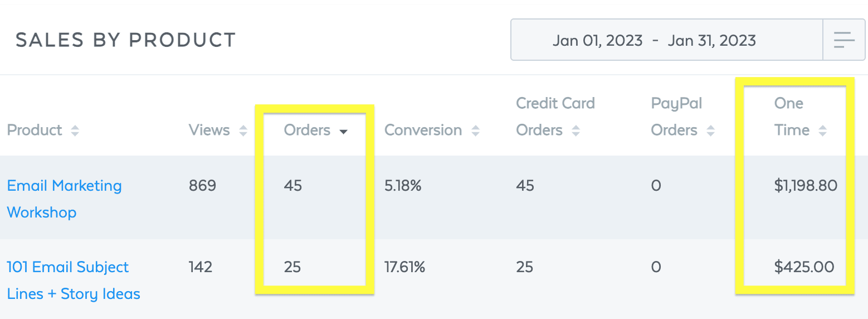Click the Product column header label
Viewport: 868px width, 319px height.
click(35, 130)
